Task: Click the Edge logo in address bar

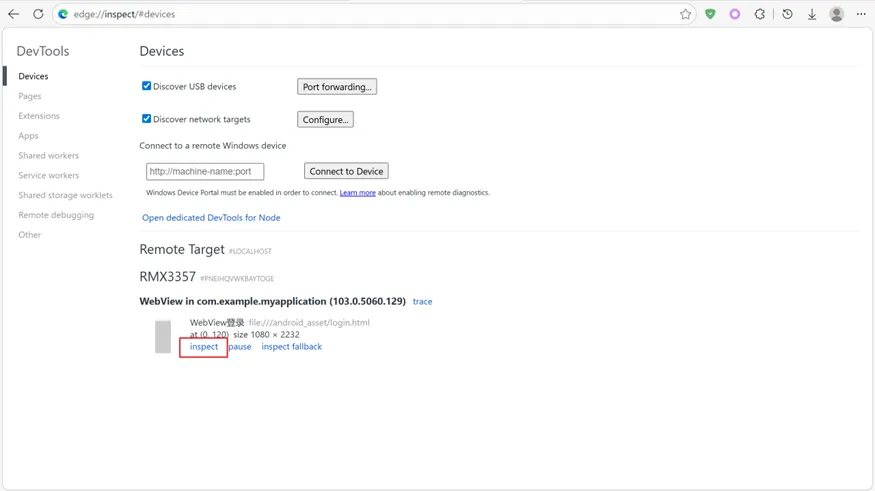Action: [63, 14]
